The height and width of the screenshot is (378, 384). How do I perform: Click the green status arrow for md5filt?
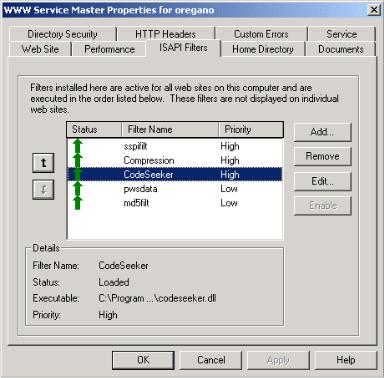[77, 203]
